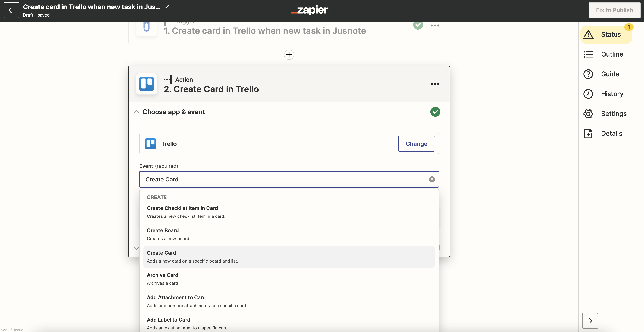The width and height of the screenshot is (644, 332).
Task: Open the Details panel
Action: pyautogui.click(x=606, y=133)
